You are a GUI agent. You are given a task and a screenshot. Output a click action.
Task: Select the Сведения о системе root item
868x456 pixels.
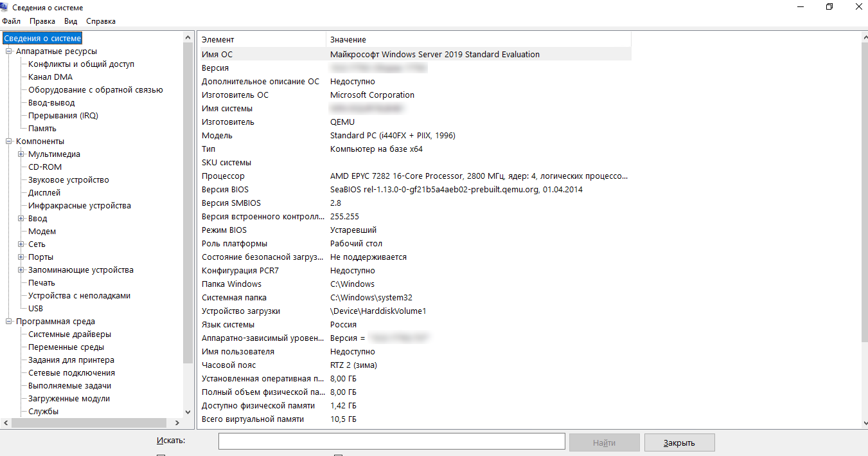(x=42, y=39)
